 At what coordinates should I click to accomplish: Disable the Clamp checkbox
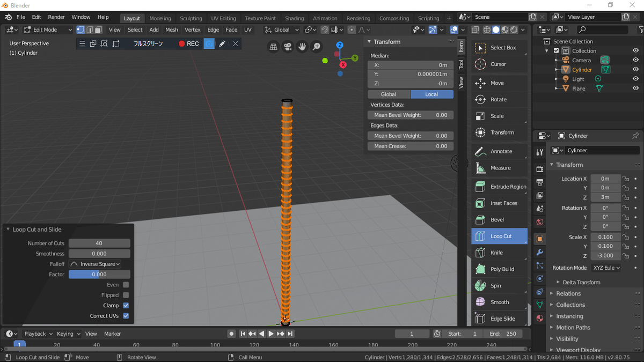(x=126, y=305)
